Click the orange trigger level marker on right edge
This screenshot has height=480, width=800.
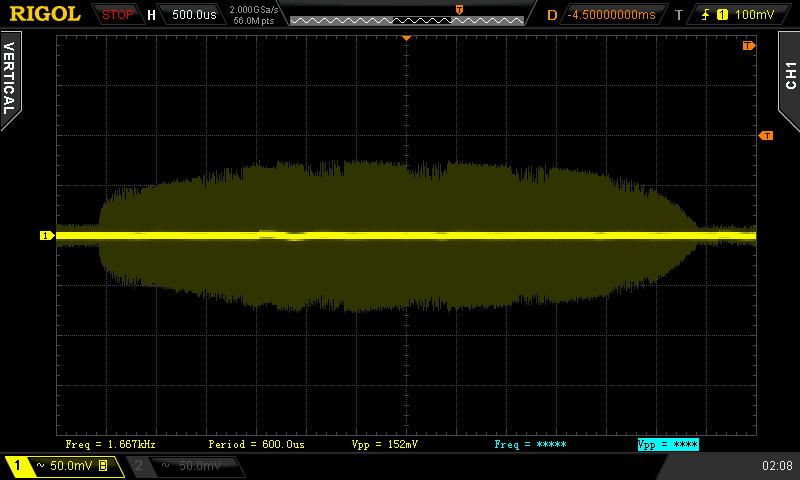[x=766, y=135]
